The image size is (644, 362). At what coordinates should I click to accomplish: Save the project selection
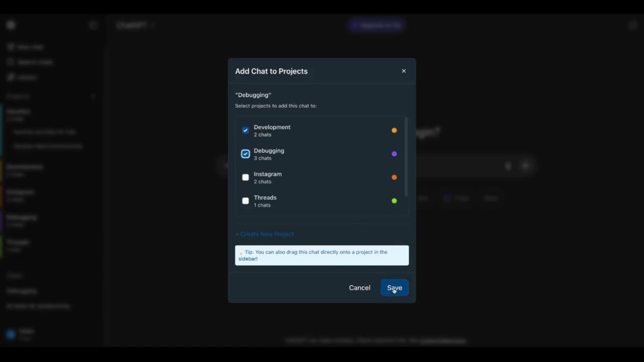(x=394, y=288)
